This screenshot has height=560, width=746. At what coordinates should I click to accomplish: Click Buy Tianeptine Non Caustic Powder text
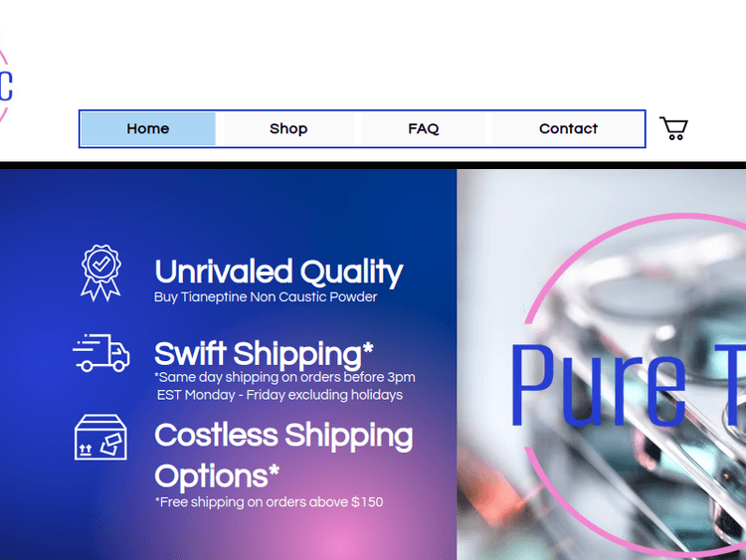pyautogui.click(x=266, y=296)
